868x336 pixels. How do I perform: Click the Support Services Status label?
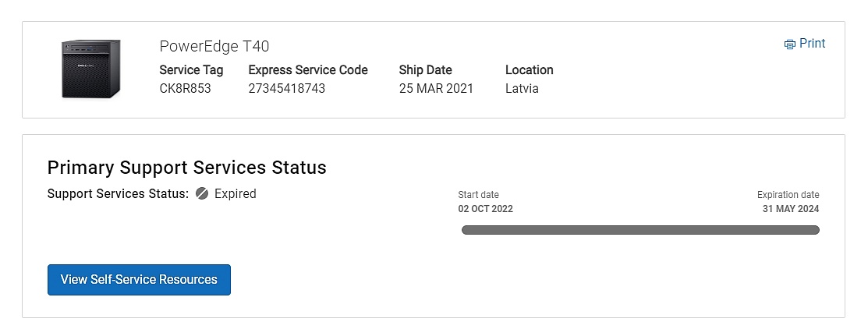point(118,193)
